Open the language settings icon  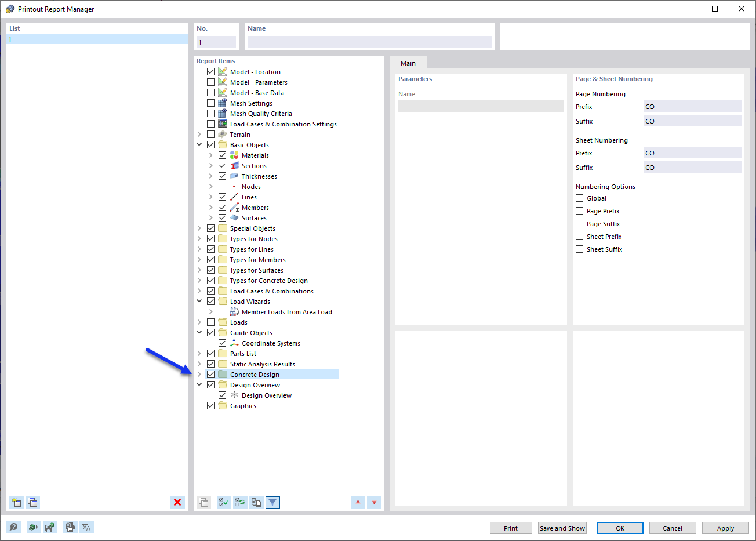(86, 527)
